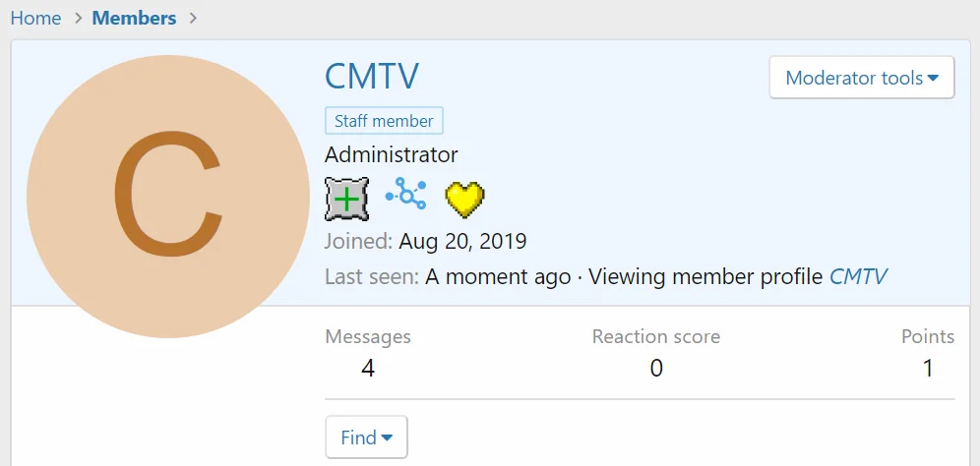Click the Last seen 'A moment ago' text

[x=497, y=276]
